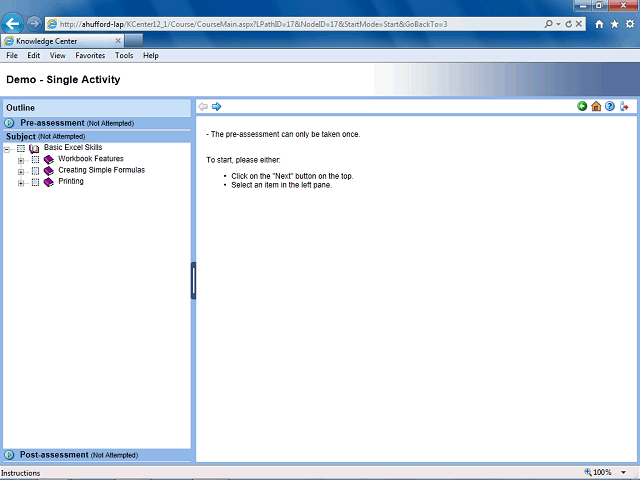Open the browser Tools gear icon

630,24
